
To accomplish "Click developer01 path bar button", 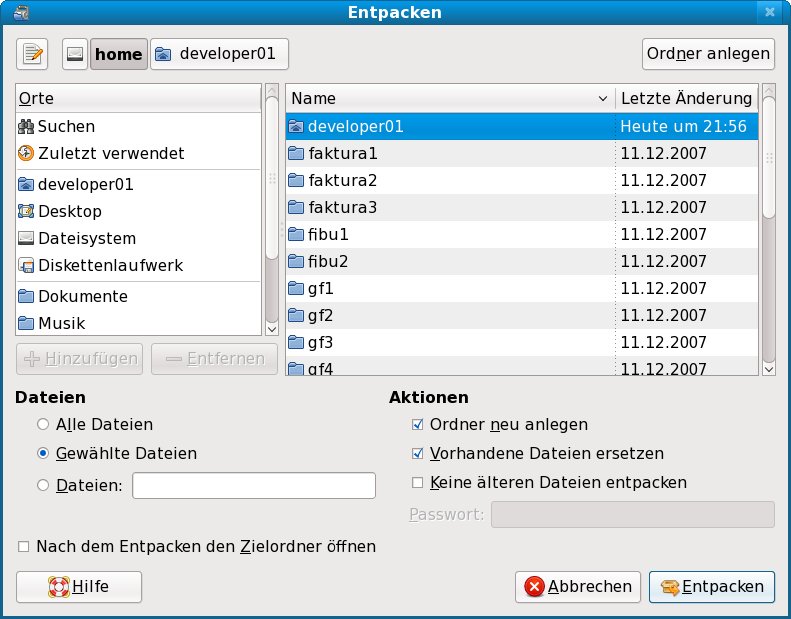I will click(219, 54).
